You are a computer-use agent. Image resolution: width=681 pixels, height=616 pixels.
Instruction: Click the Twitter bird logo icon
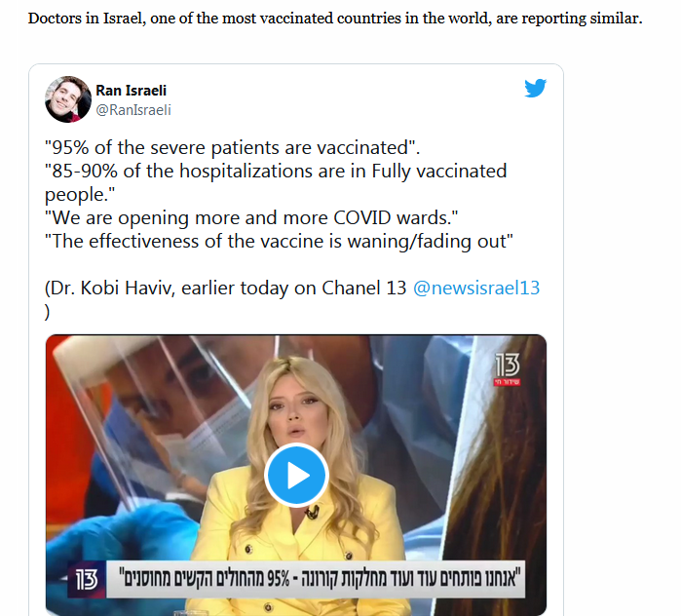click(535, 88)
